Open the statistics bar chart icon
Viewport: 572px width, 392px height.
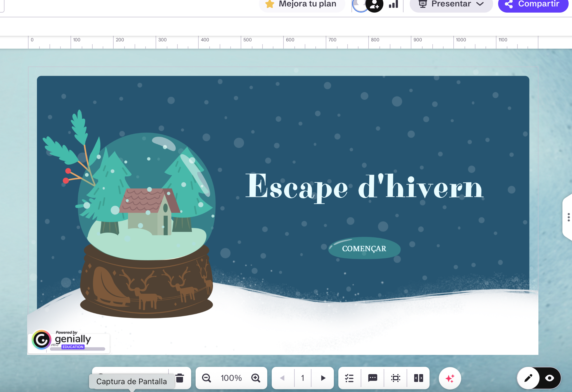[x=393, y=4]
